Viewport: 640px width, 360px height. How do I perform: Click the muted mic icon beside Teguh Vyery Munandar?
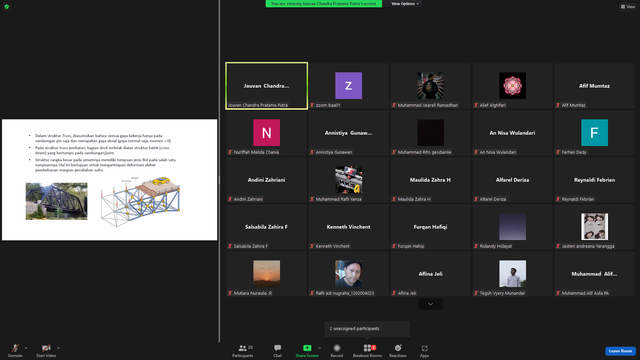[x=476, y=293]
